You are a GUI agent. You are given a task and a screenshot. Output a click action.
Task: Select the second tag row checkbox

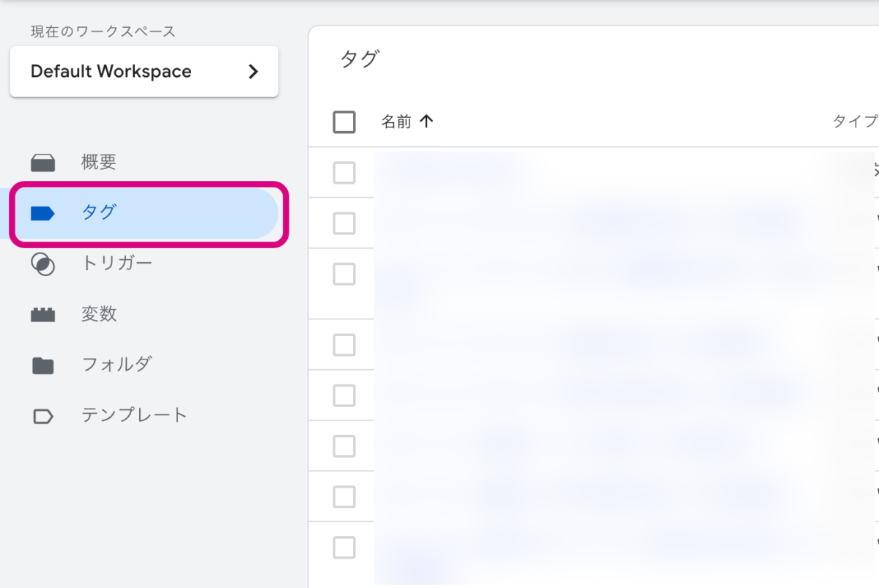[x=344, y=223]
